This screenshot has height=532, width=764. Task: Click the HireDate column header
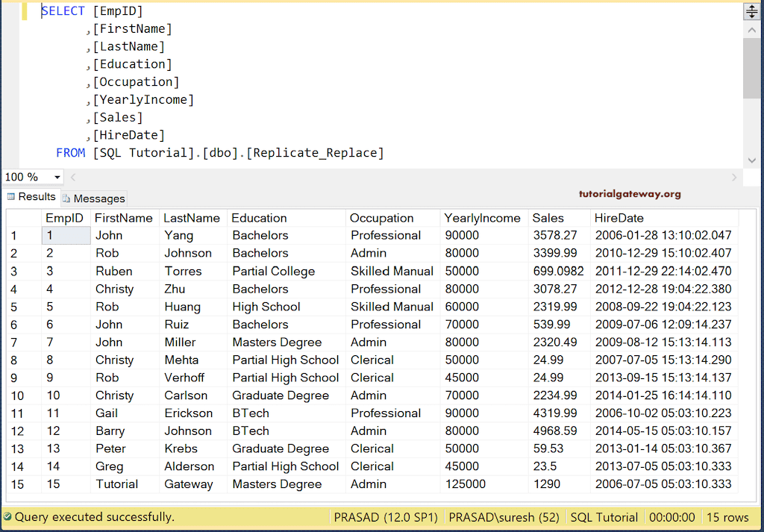coord(619,218)
